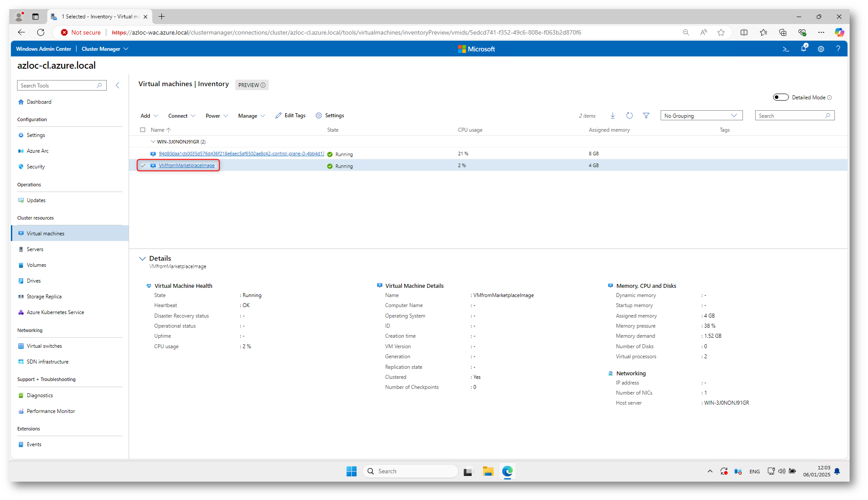Click Windows Admin Center header link

point(44,49)
